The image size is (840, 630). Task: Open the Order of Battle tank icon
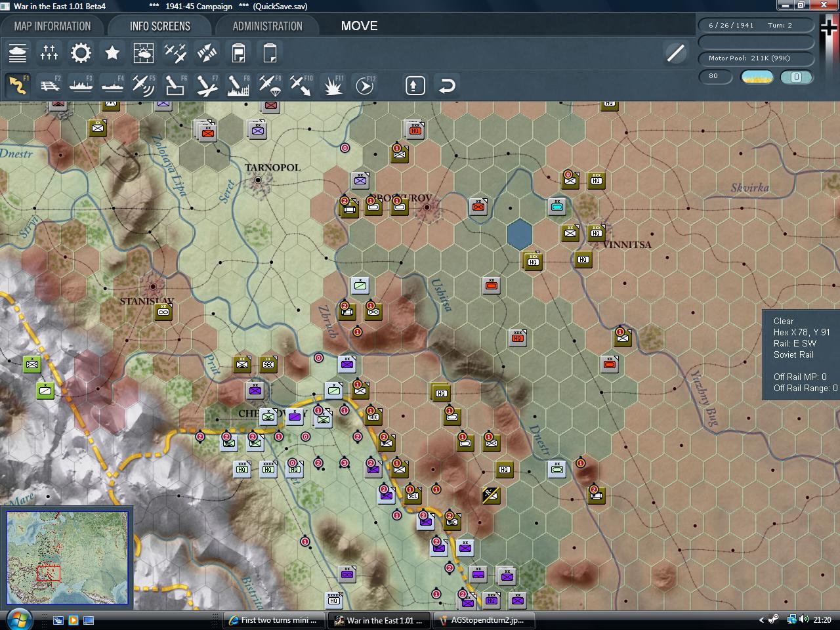18,52
